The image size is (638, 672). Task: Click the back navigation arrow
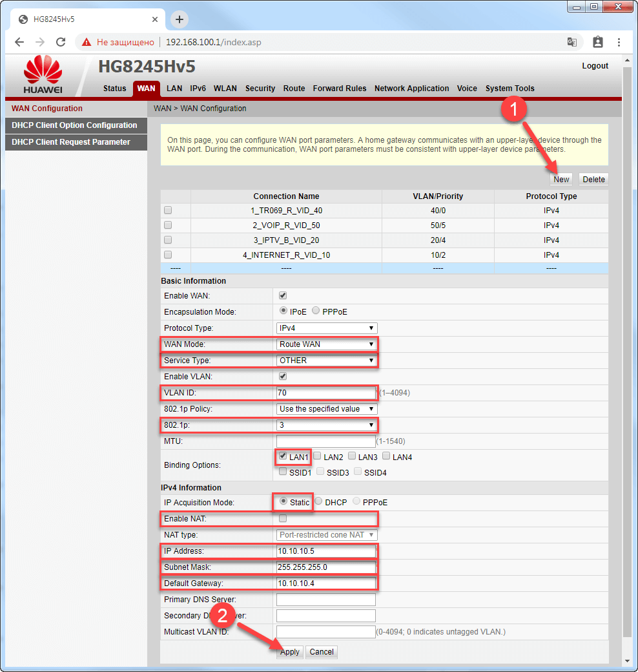click(x=19, y=41)
